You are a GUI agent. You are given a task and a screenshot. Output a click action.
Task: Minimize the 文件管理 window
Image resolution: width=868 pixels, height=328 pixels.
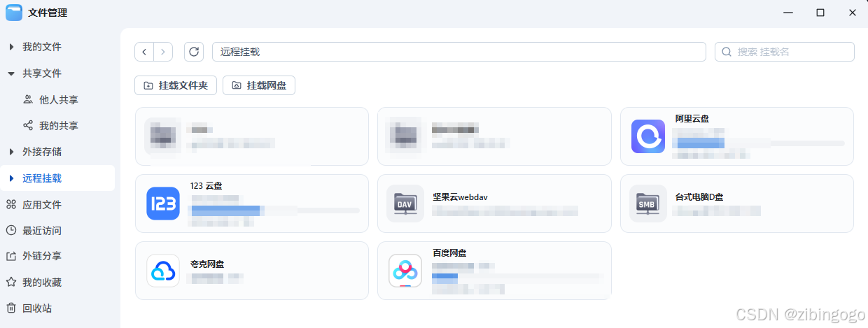(788, 13)
